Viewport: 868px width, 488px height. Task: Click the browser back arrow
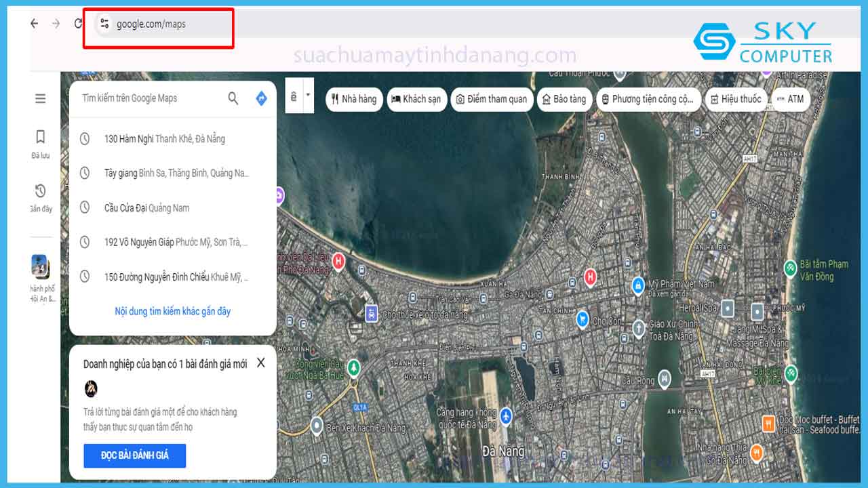coord(34,24)
